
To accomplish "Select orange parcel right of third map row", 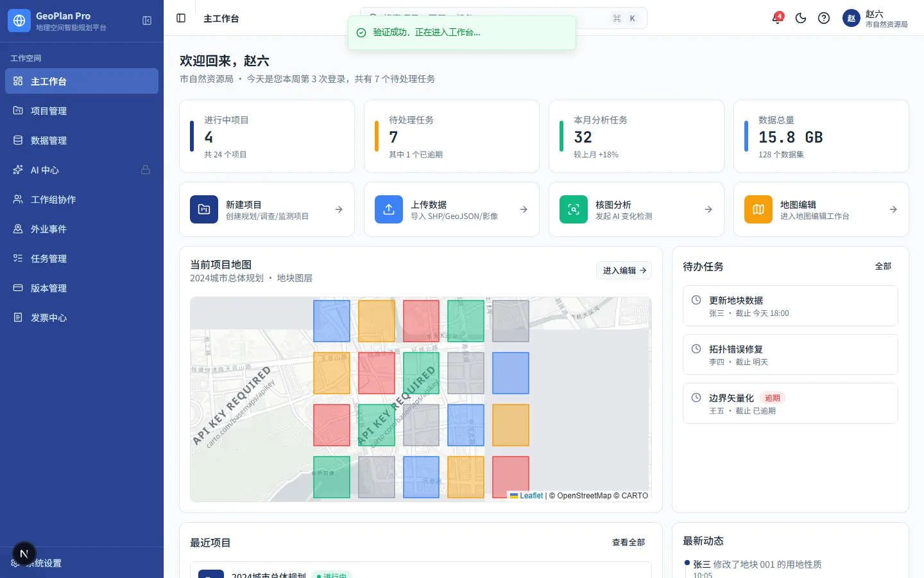I will (x=511, y=425).
